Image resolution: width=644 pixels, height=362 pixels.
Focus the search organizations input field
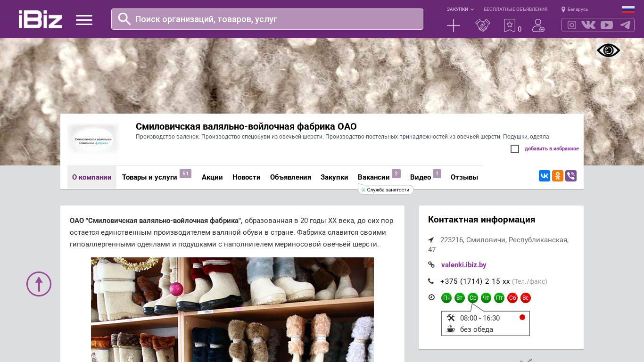(267, 19)
